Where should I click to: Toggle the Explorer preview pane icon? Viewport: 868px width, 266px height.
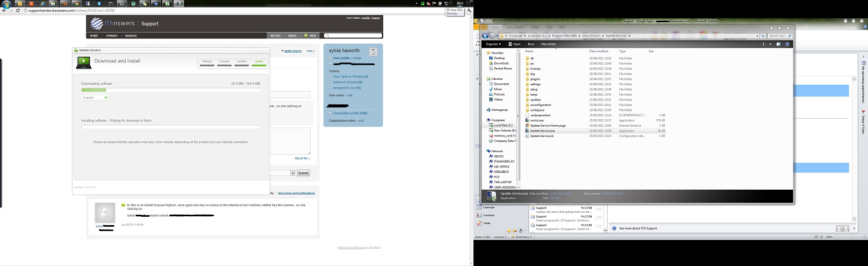coord(779,44)
